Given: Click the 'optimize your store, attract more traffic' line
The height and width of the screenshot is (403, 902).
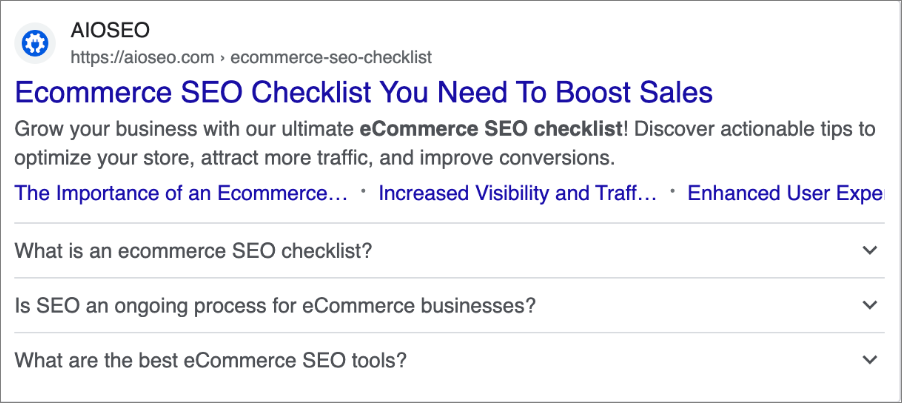Looking at the screenshot, I should [193, 158].
